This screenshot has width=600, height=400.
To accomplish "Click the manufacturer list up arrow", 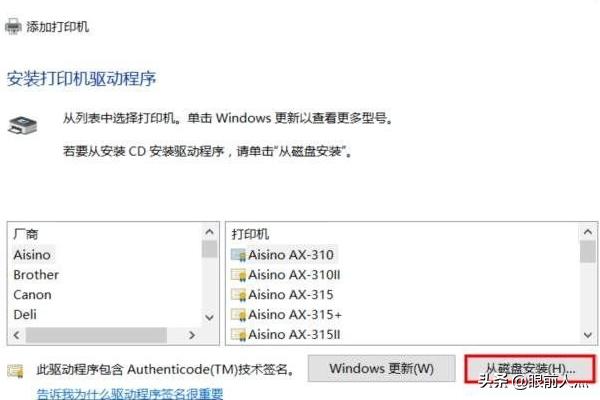I will click(x=209, y=232).
